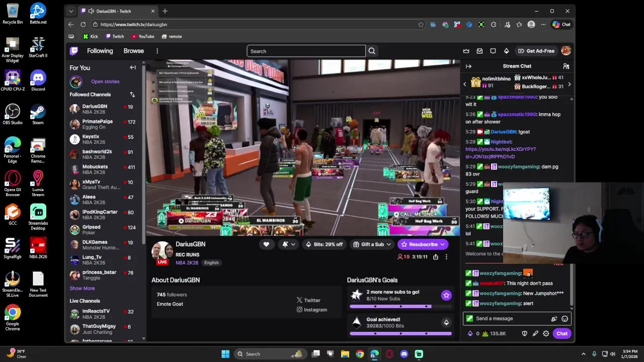Open the Twitter social link

[308, 300]
